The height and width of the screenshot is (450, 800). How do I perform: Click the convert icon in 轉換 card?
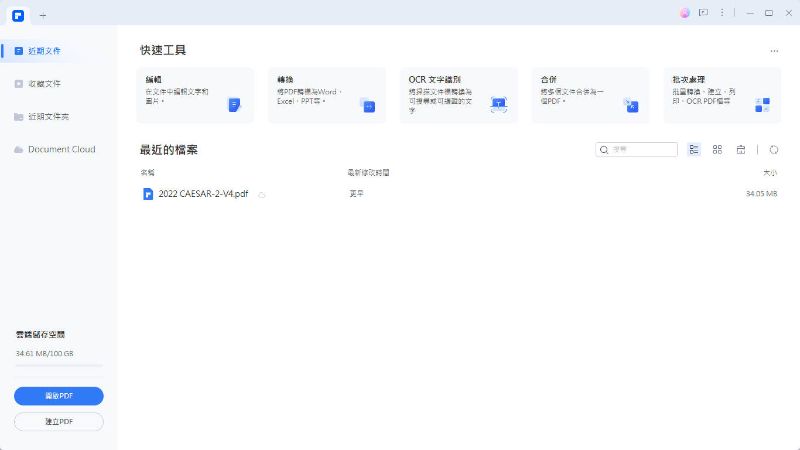coord(367,105)
